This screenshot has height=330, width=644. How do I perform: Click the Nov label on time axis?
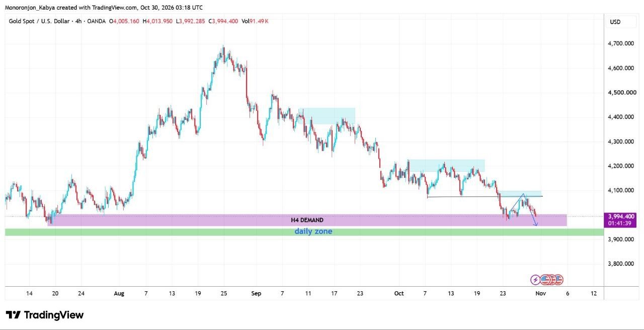point(540,293)
